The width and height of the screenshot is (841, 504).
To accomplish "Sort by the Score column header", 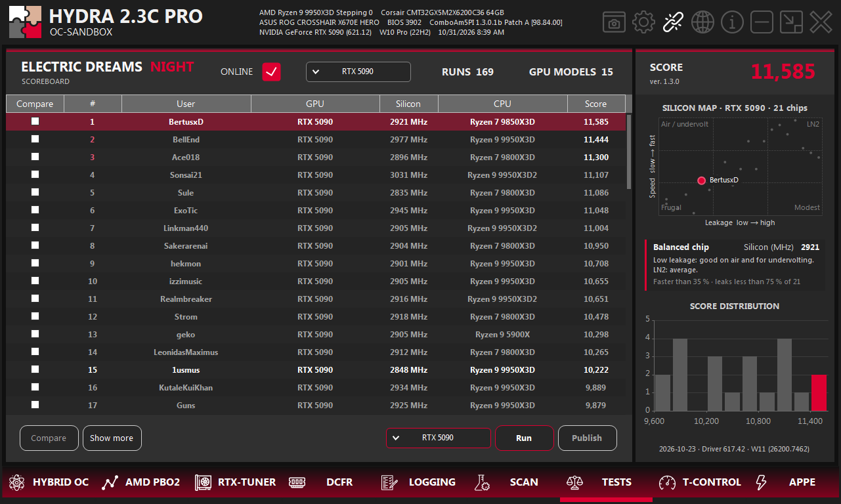I will [596, 104].
